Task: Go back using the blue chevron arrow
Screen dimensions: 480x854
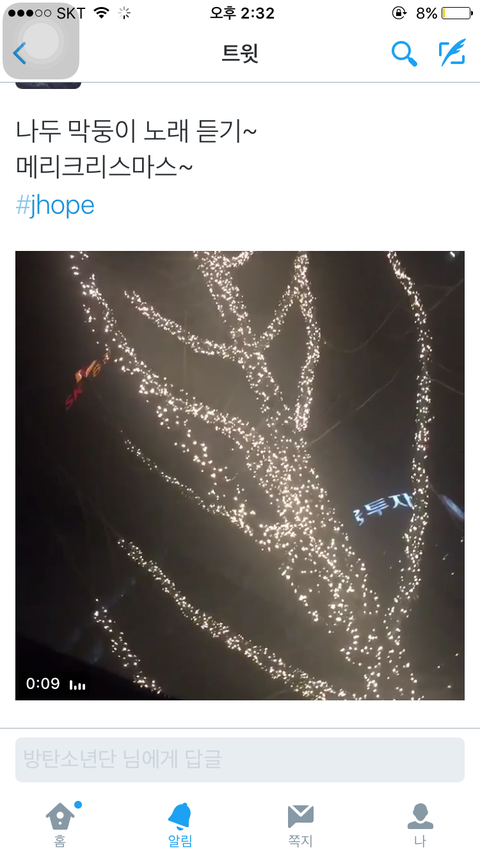Action: 20,53
